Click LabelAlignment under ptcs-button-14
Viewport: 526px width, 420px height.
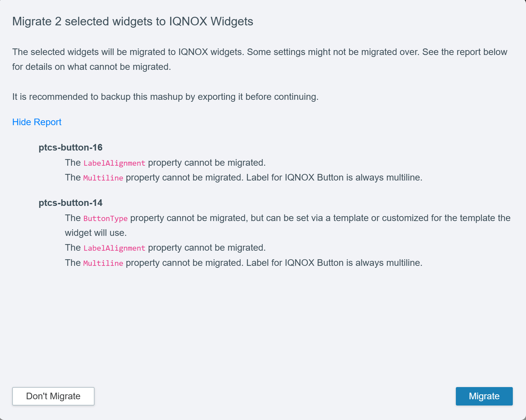tap(114, 248)
